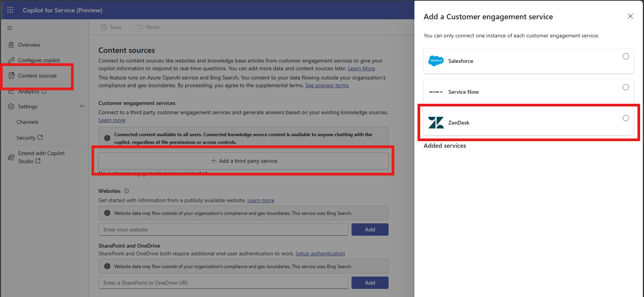Select the ZenDesk radio button

pyautogui.click(x=626, y=118)
